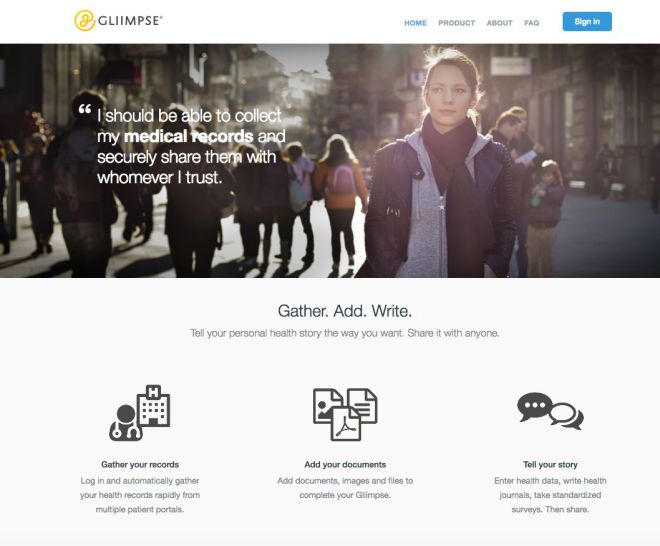Select the 'Tell your story' heading
Image resolution: width=660 pixels, height=546 pixels.
click(x=550, y=464)
